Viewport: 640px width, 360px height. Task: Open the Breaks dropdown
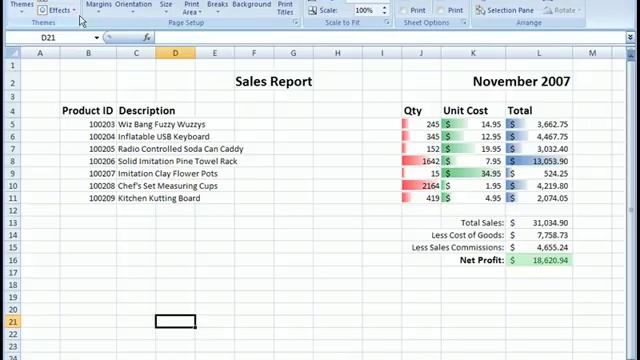(x=217, y=7)
